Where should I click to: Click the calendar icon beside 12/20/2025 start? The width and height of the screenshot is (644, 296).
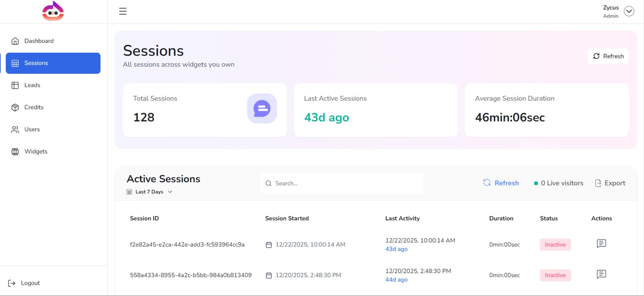tap(269, 276)
